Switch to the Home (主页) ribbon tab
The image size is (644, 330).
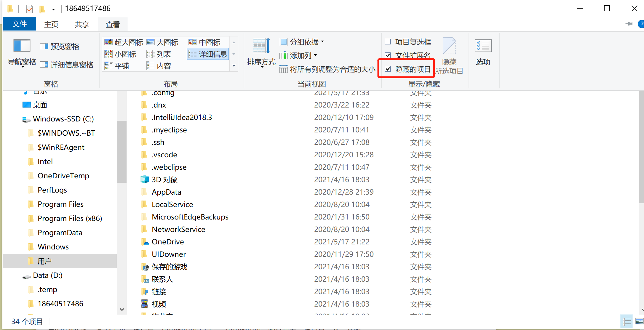[x=51, y=24]
